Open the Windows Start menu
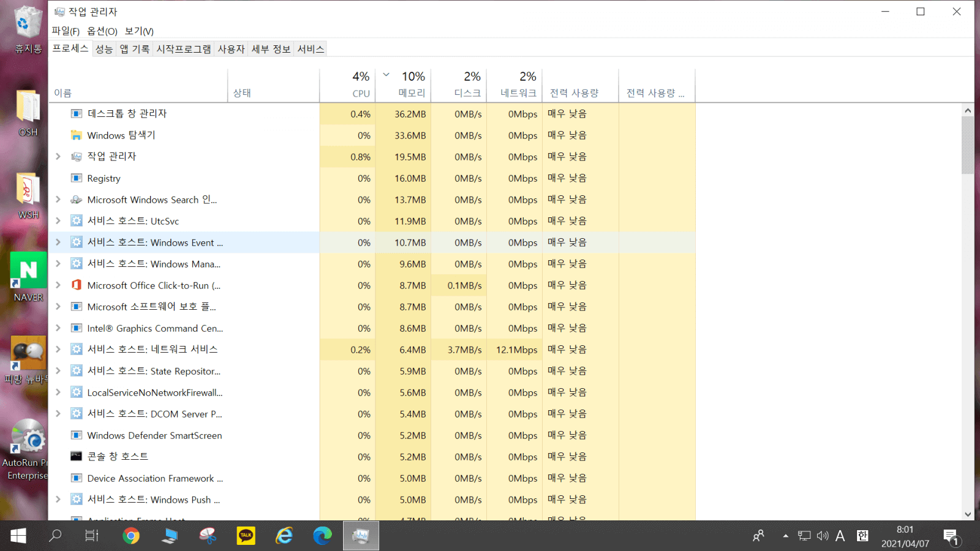 pos(18,536)
